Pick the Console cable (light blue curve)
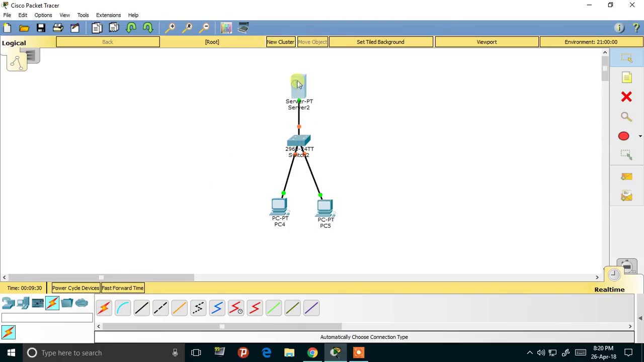Viewport: 644px width, 362px height. (123, 308)
